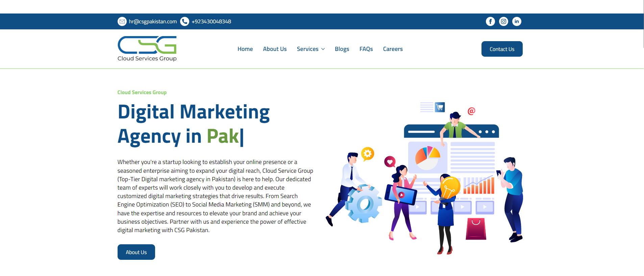Image resolution: width=644 pixels, height=276 pixels.
Task: Open the Blogs menu item
Action: [x=342, y=49]
